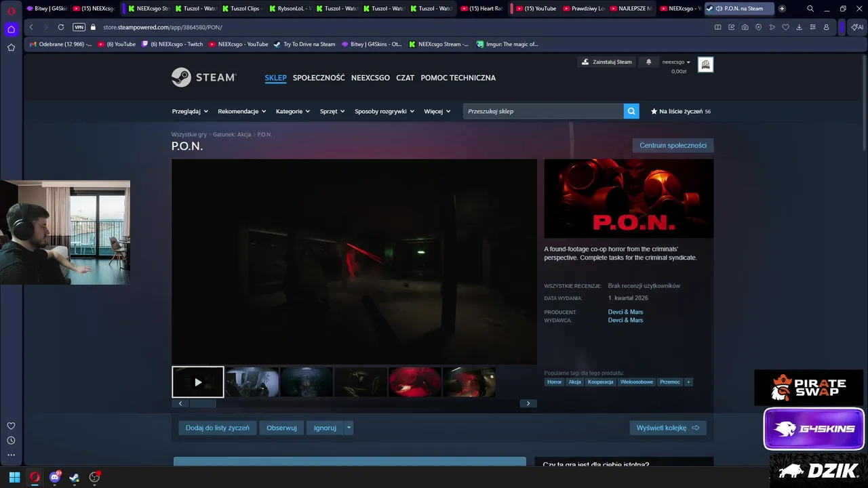Click the magnifier search button in store bar
Viewport: 868px width, 488px height.
631,111
